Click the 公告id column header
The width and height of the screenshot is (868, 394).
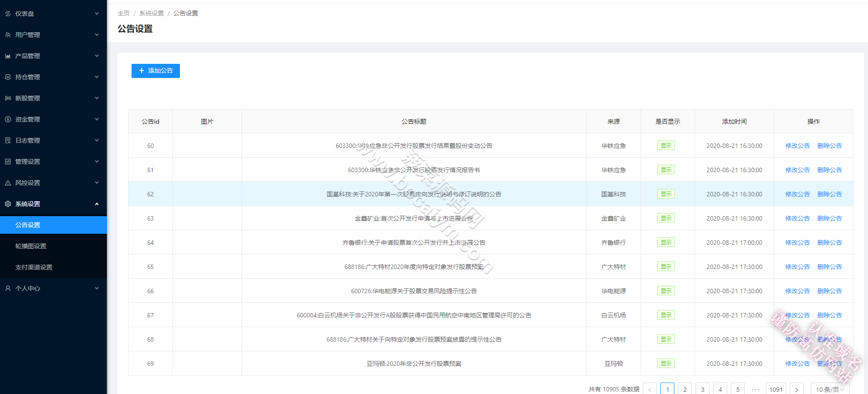coord(150,122)
